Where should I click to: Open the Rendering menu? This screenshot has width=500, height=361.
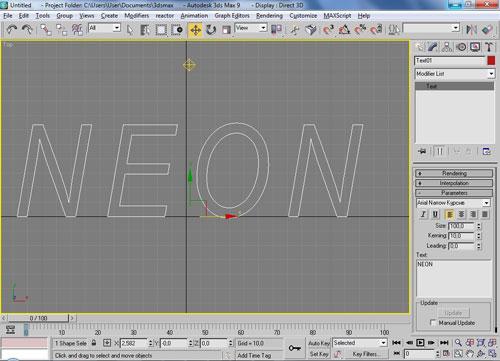269,16
